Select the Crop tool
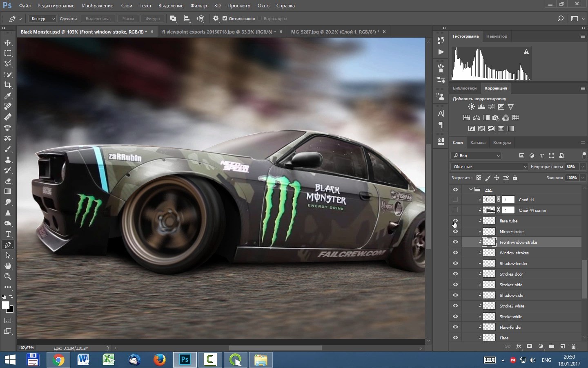This screenshot has height=368, width=588. [8, 85]
